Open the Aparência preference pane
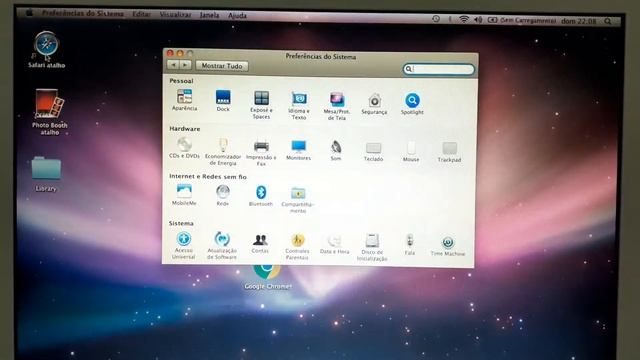 click(184, 100)
